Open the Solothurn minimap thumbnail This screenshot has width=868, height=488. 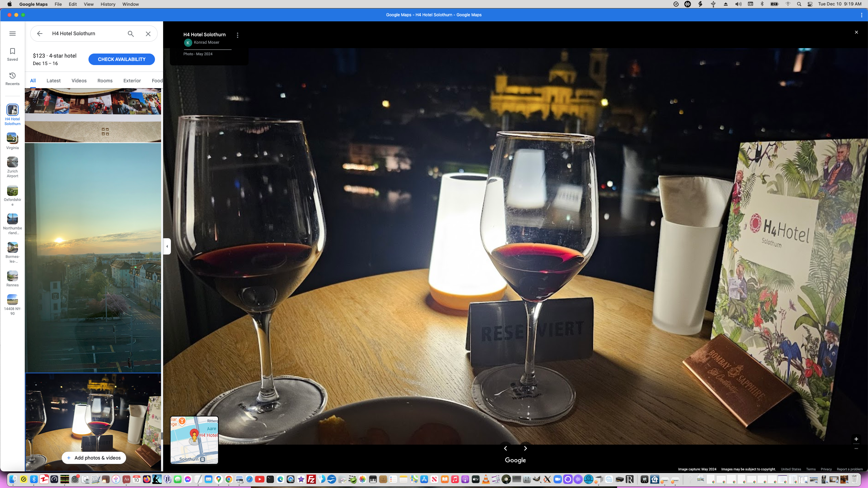(x=194, y=440)
